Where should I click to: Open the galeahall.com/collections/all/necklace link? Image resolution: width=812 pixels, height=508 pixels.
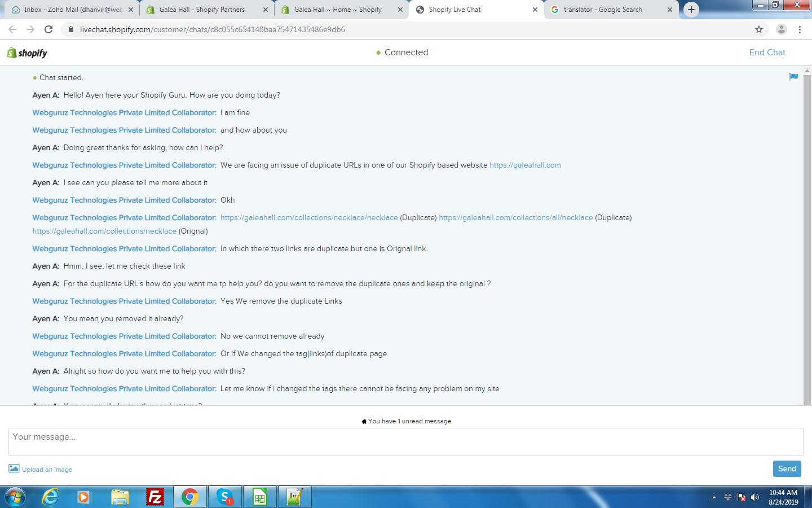tap(515, 217)
